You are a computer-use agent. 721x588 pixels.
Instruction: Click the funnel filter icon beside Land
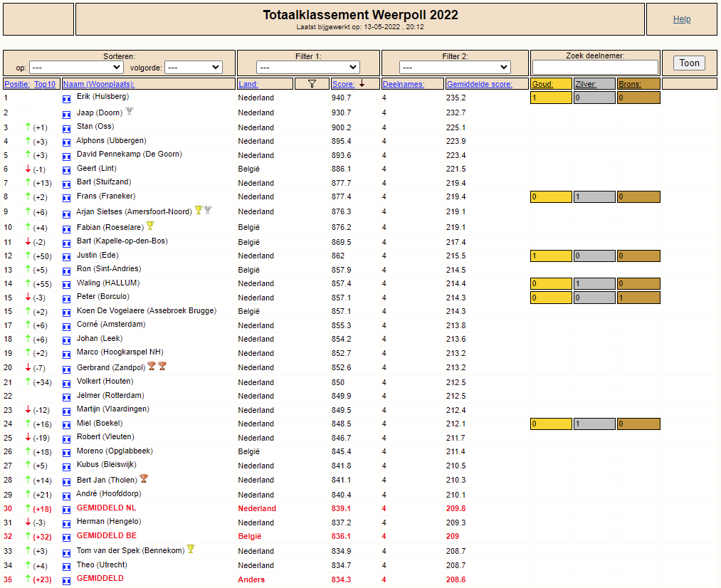click(312, 84)
